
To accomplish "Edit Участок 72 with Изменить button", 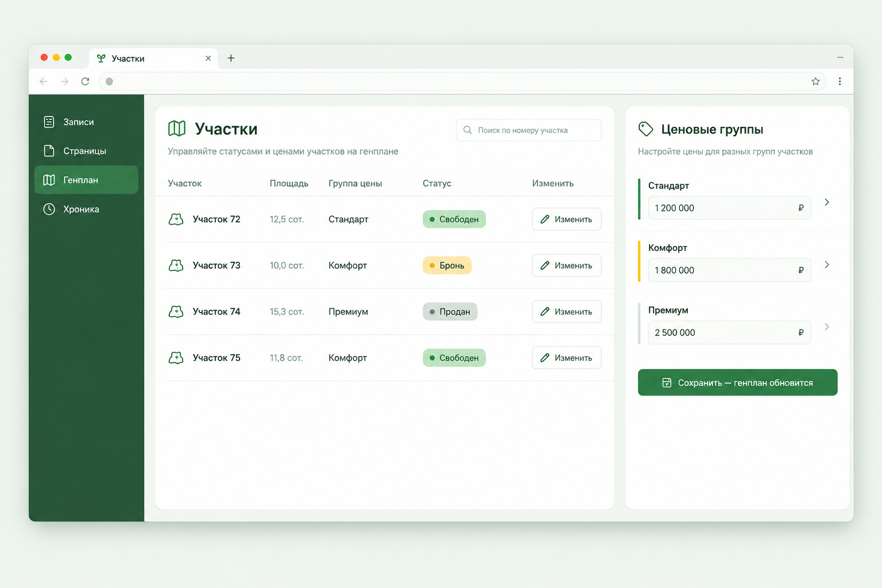I will (567, 219).
